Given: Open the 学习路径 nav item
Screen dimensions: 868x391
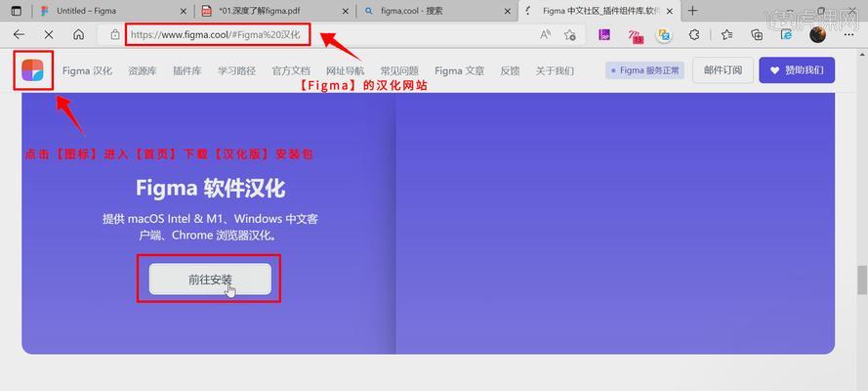Looking at the screenshot, I should 236,71.
